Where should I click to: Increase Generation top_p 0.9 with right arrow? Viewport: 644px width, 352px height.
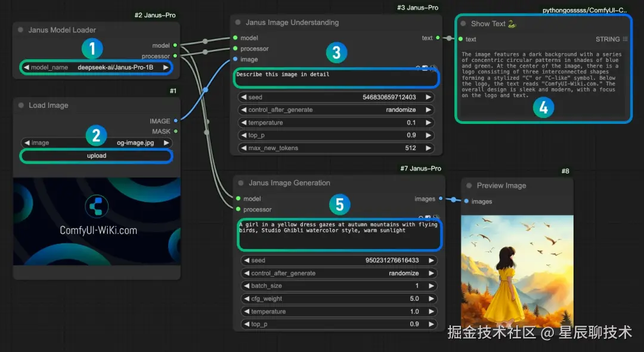click(x=431, y=324)
